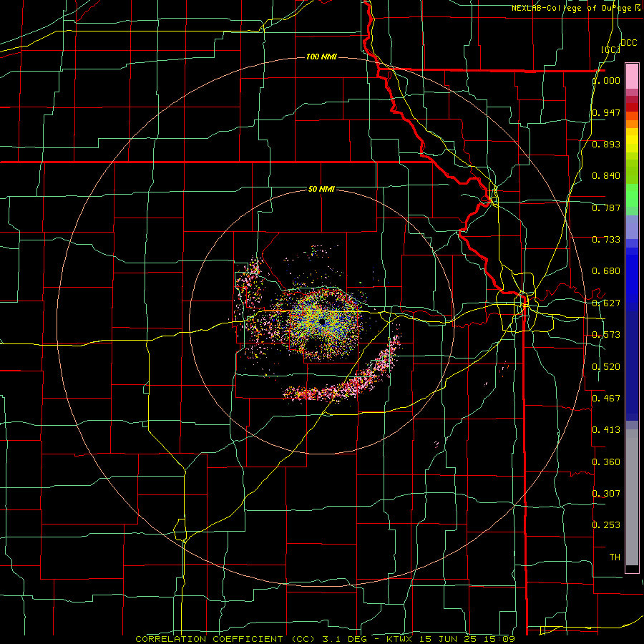Click the 0.360 value on the scale

point(606,462)
